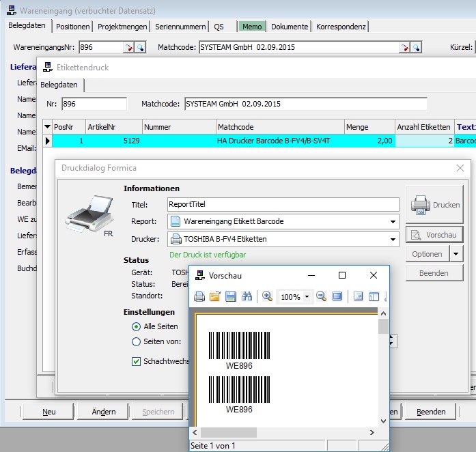Click the Vorschau horizontal scrollbar right arrow
Image resolution: width=476 pixels, height=452 pixels.
(372, 433)
